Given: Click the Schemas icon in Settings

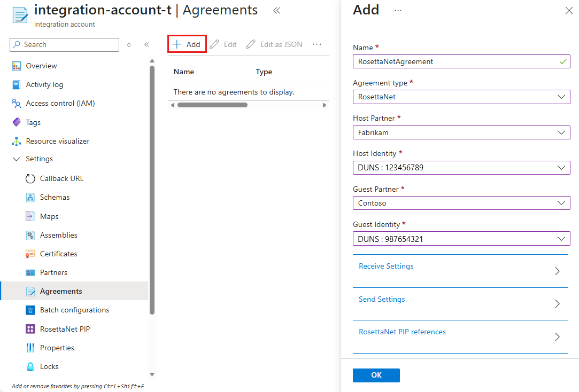Looking at the screenshot, I should pyautogui.click(x=30, y=198).
